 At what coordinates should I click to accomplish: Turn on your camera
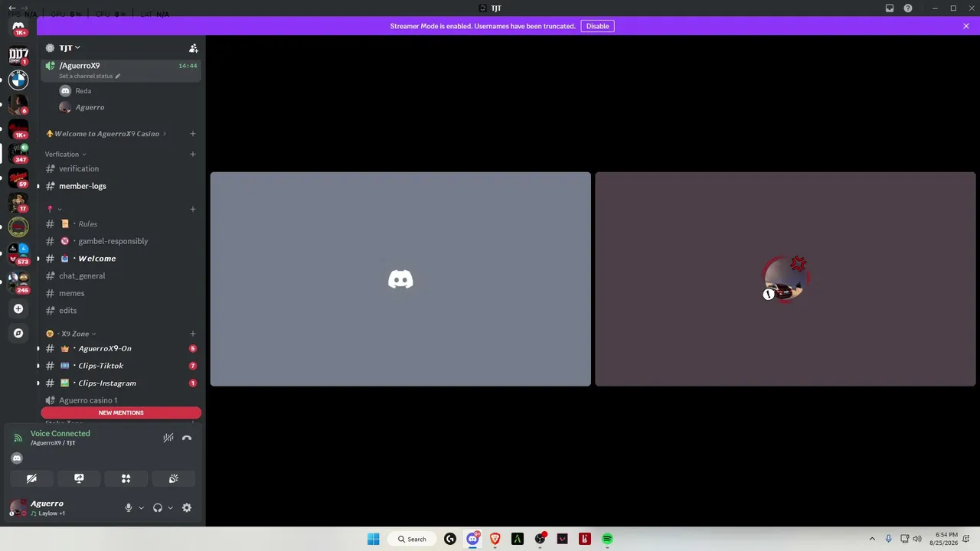(x=31, y=478)
